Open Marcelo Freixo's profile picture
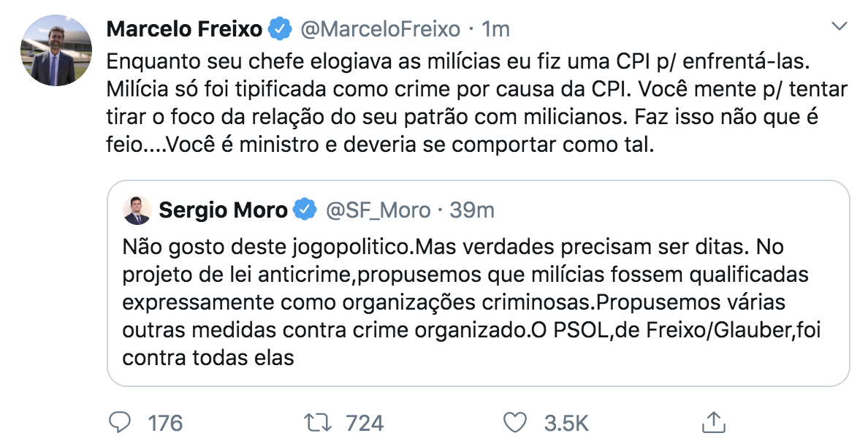868x444 pixels. coord(56,50)
